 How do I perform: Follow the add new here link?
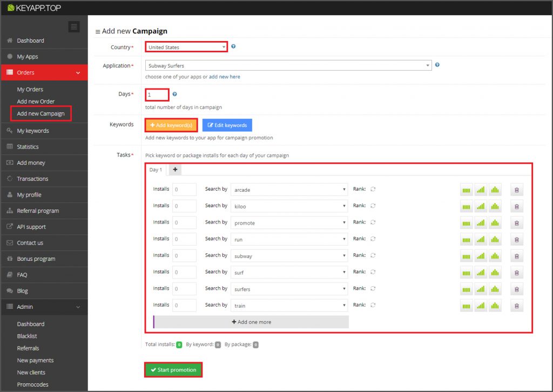[x=224, y=77]
